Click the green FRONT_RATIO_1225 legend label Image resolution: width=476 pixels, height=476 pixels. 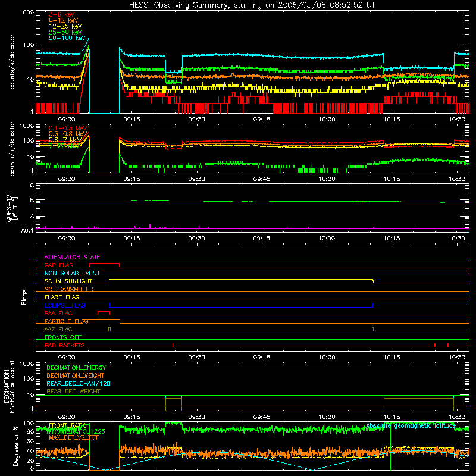[77, 431]
